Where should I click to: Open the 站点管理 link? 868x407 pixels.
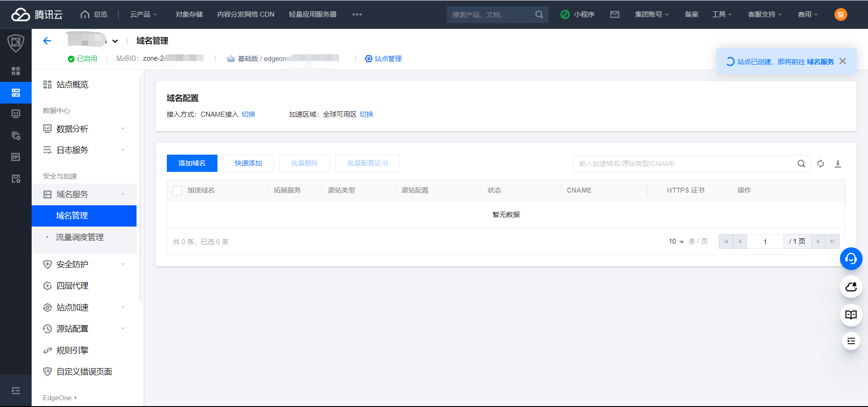[383, 59]
